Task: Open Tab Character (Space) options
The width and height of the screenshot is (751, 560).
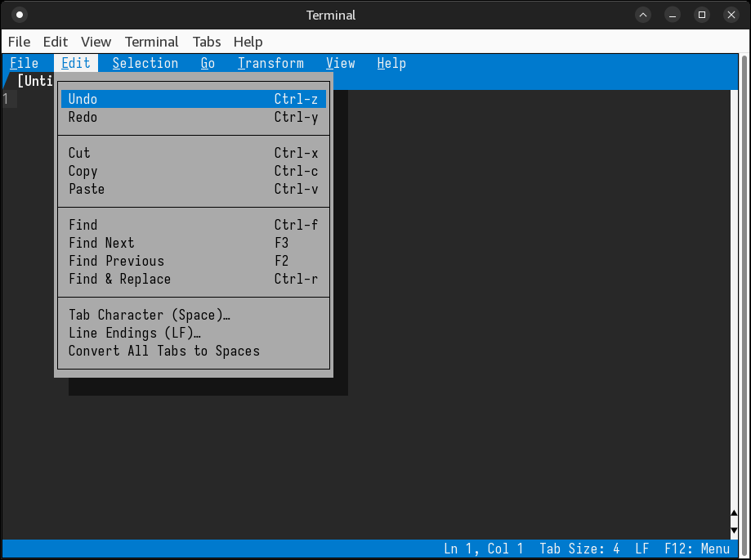Action: (x=150, y=315)
